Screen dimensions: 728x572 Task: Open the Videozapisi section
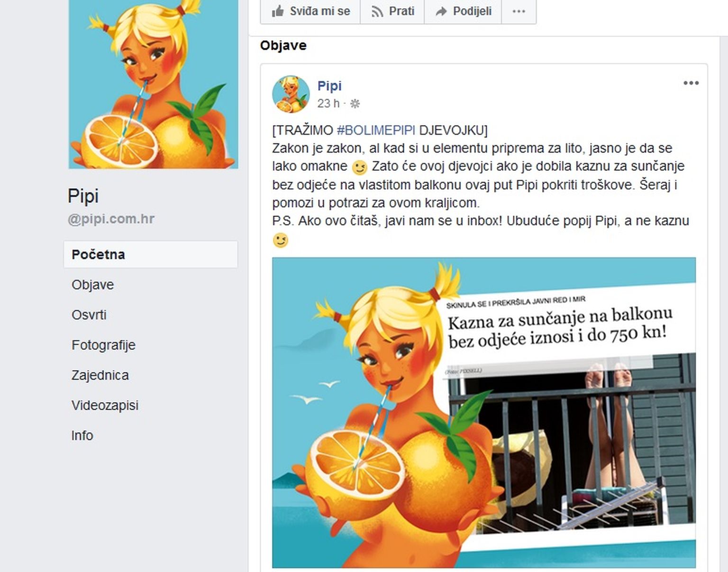[x=105, y=406]
